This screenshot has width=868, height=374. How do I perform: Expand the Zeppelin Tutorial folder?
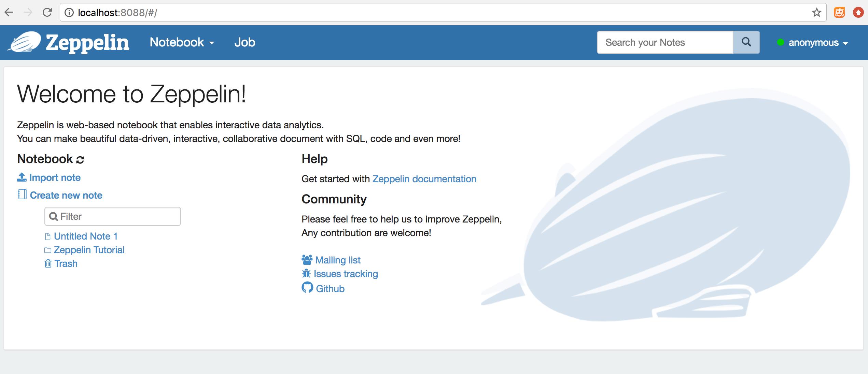tap(89, 250)
